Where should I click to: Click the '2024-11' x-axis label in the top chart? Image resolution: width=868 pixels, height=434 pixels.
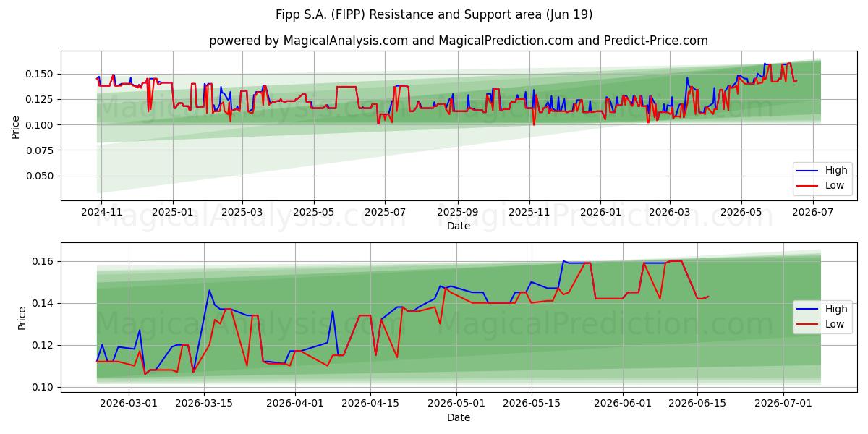click(101, 212)
